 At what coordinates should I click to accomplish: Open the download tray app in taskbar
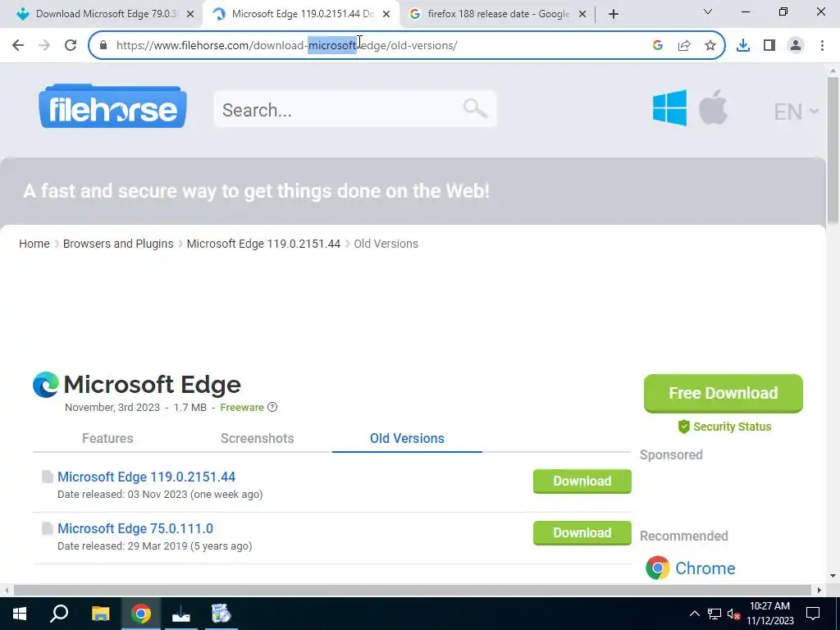pos(181,614)
